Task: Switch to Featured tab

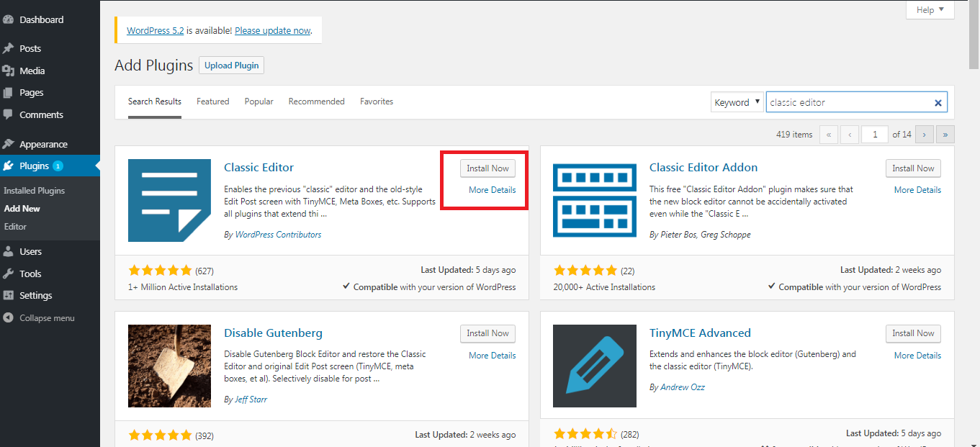Action: tap(213, 101)
